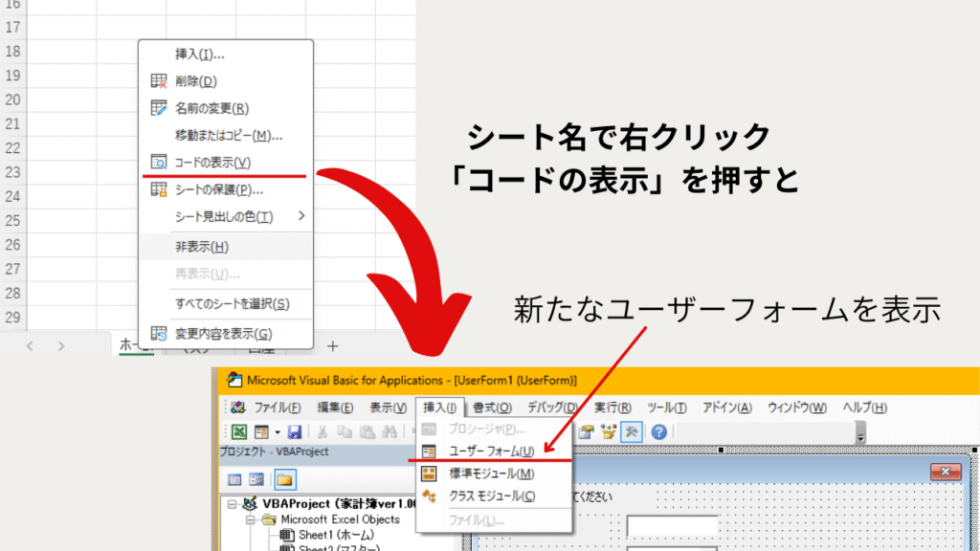The height and width of the screenshot is (551, 980).
Task: Click the ファイル(L)... entry in the 挿入 menu
Action: [x=494, y=519]
